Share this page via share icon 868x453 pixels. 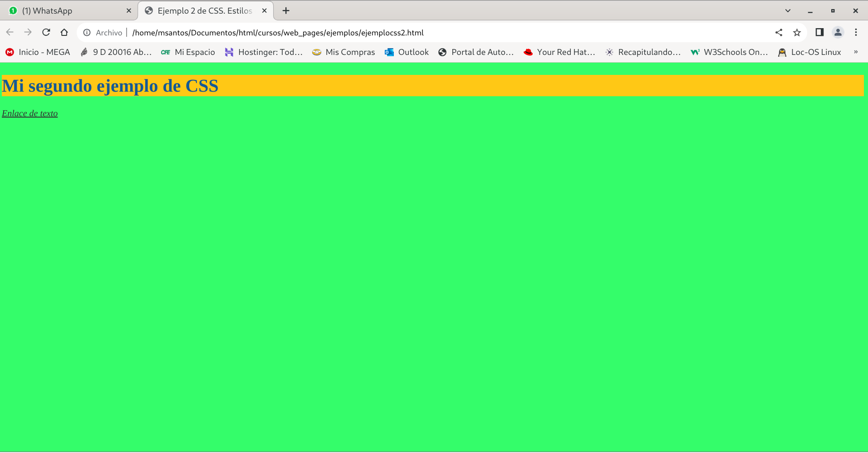click(779, 32)
